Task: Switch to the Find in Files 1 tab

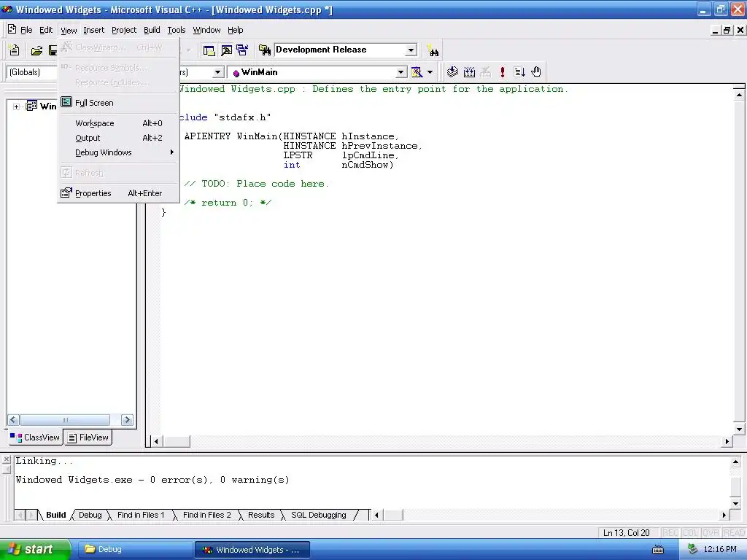Action: (141, 515)
